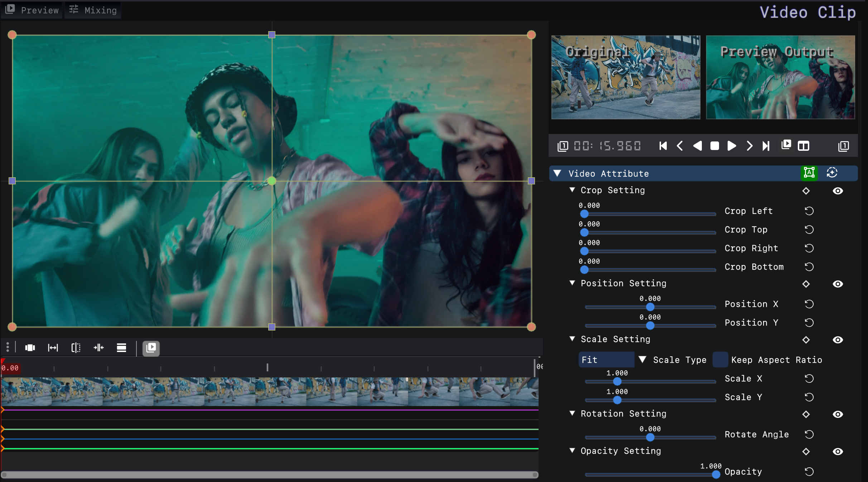Image resolution: width=868 pixels, height=482 pixels.
Task: Collapse the Position Setting group
Action: point(572,283)
